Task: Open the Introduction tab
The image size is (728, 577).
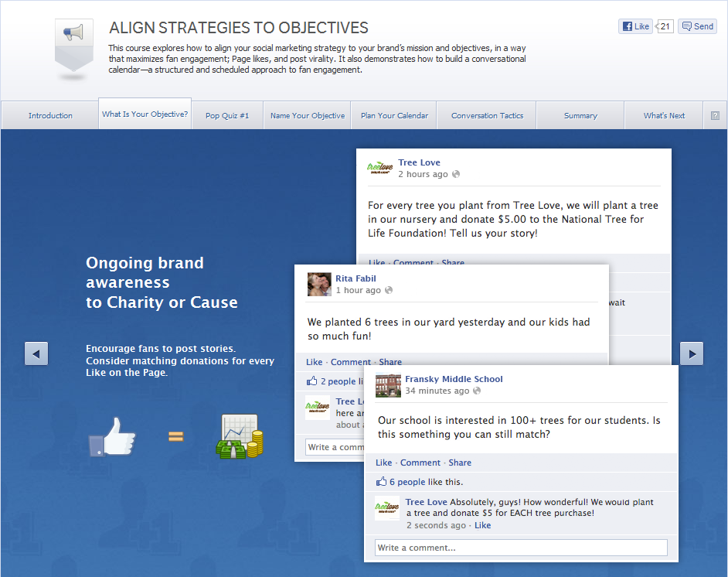Action: click(x=50, y=116)
